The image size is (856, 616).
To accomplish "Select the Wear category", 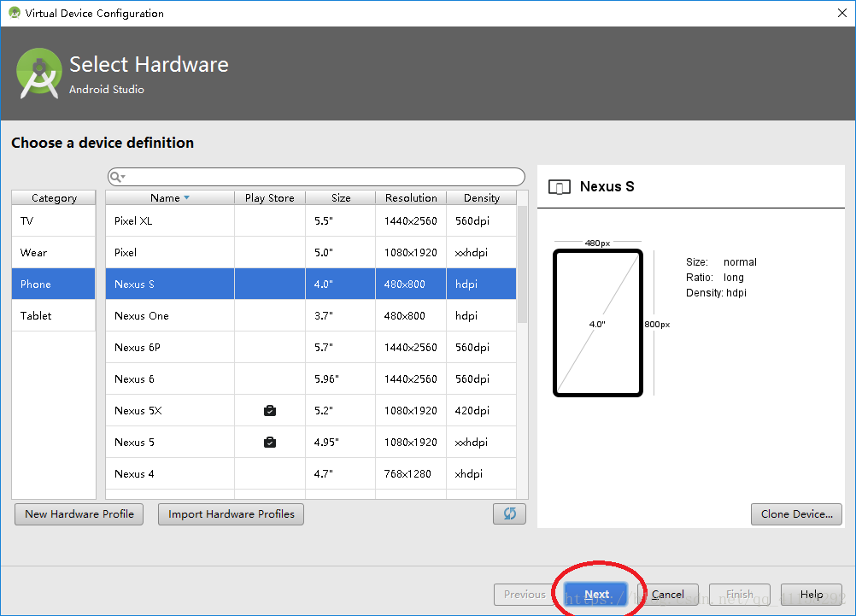I will [x=54, y=253].
